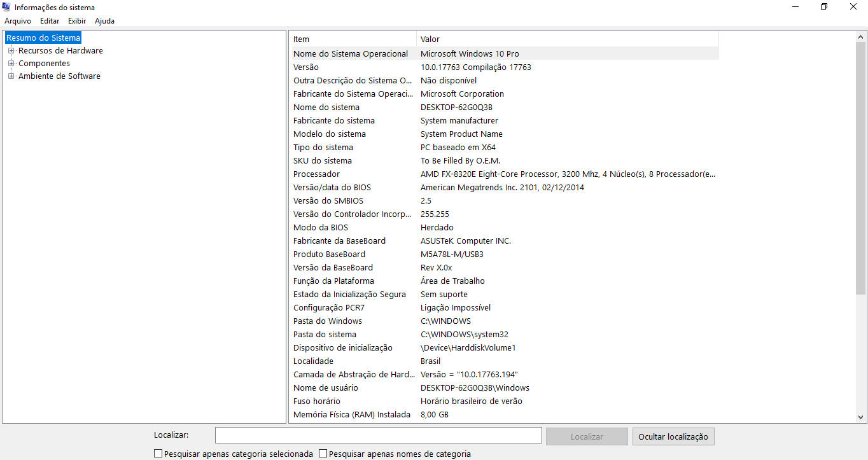Viewport: 868px width, 460px height.
Task: Click the ASUSTeK Computer INC. value
Action: pos(466,241)
